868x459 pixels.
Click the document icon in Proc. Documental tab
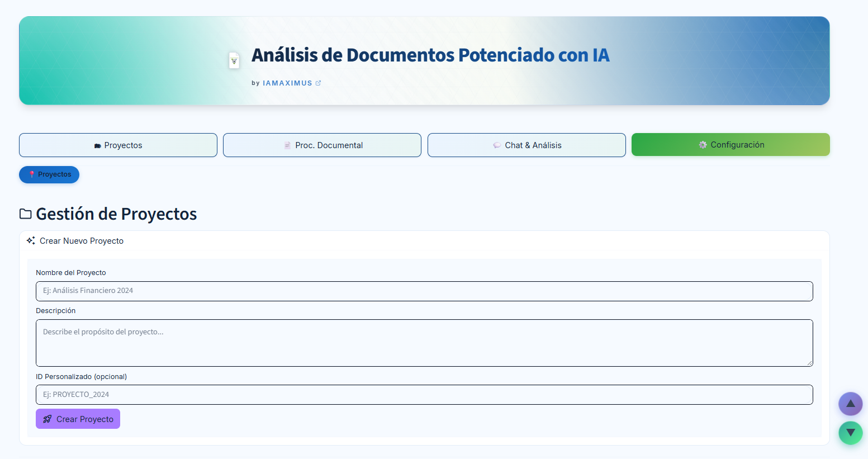pos(287,145)
